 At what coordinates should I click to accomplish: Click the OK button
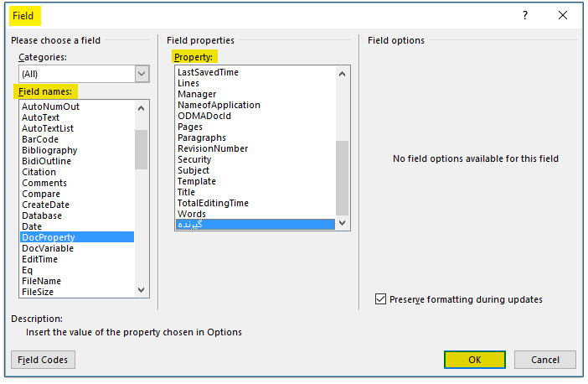474,360
